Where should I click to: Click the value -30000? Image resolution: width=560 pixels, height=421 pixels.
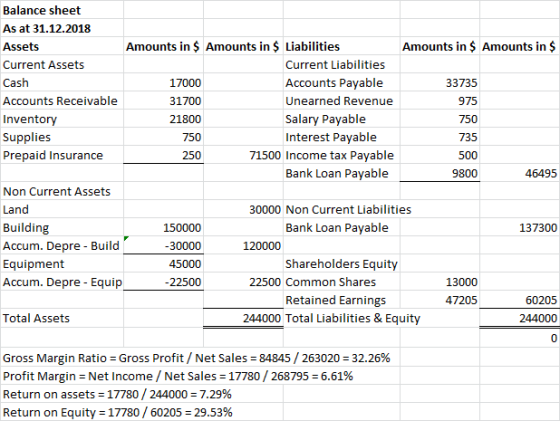coord(164,246)
